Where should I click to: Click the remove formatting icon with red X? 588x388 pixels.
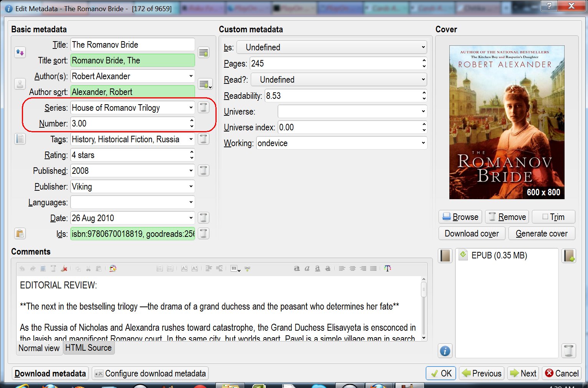click(65, 268)
